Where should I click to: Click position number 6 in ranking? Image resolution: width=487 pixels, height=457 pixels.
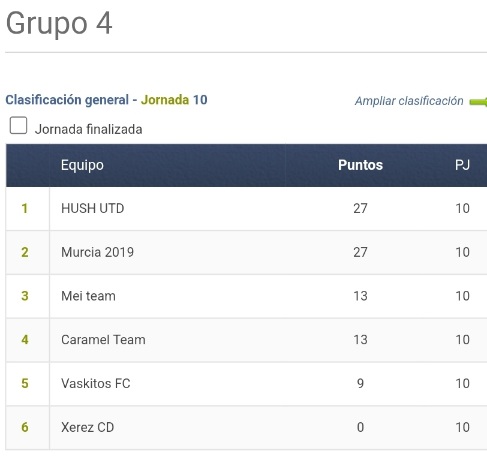(25, 427)
